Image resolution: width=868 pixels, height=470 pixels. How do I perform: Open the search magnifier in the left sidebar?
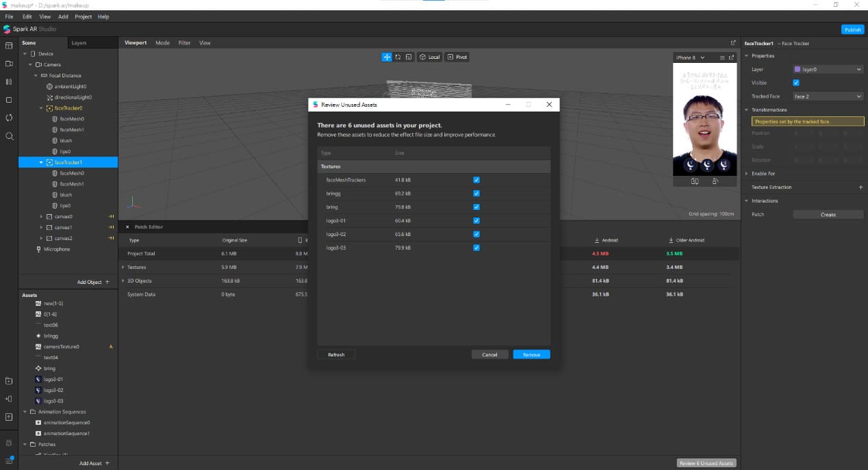9,136
